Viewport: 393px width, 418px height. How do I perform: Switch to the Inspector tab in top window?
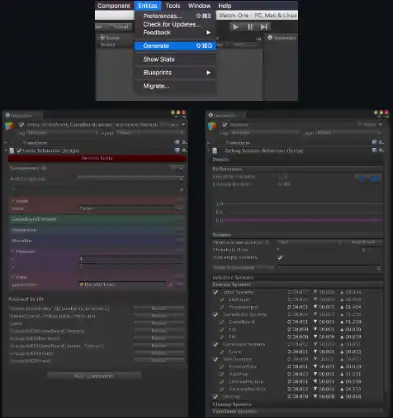(282, 38)
